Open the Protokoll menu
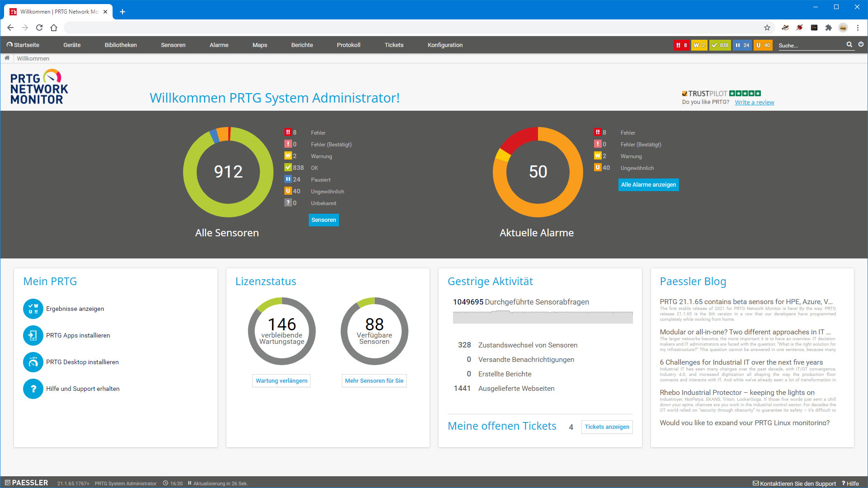868x488 pixels. (x=349, y=45)
